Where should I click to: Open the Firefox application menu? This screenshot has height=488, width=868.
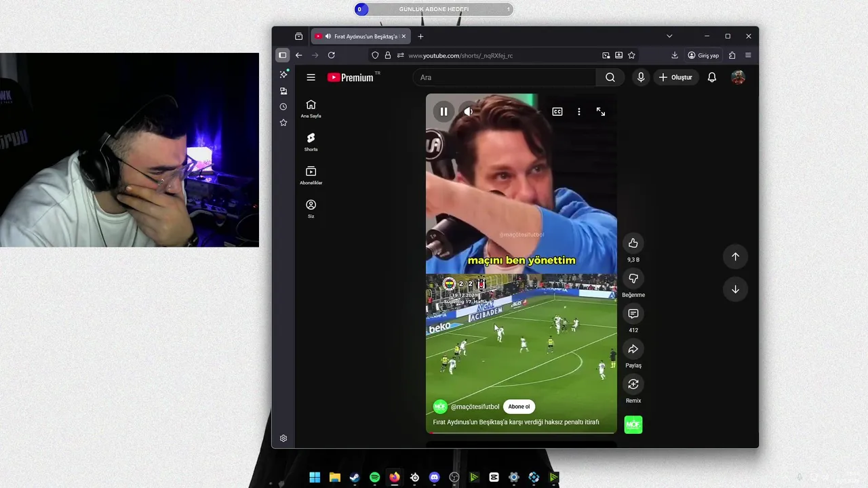(x=748, y=56)
